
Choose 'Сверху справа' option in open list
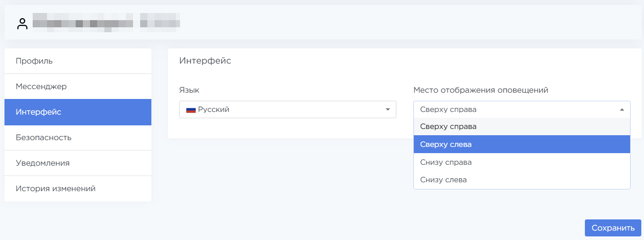tap(448, 127)
